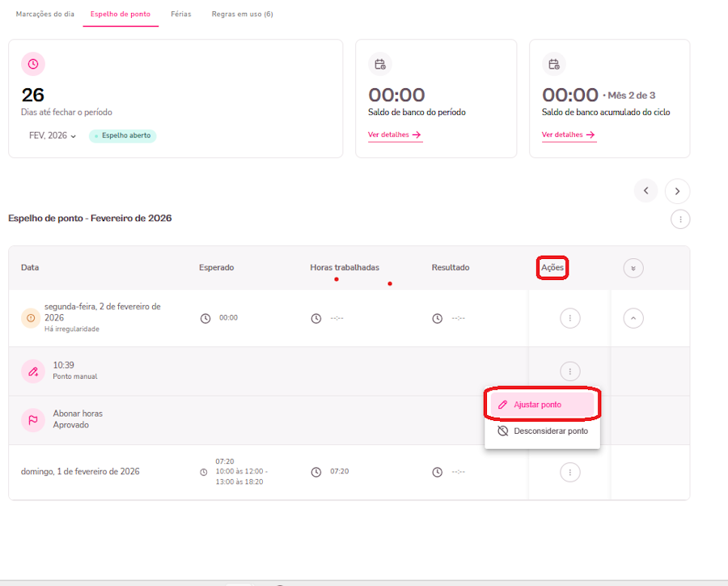Click the 10:39 punch time entry
This screenshot has width=728, height=586.
coord(63,365)
